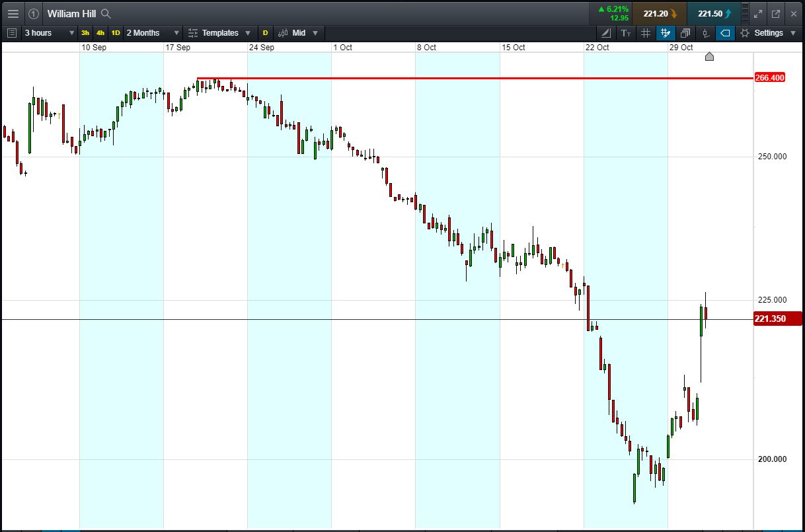Click the candle price line icon

pyautogui.click(x=706, y=32)
